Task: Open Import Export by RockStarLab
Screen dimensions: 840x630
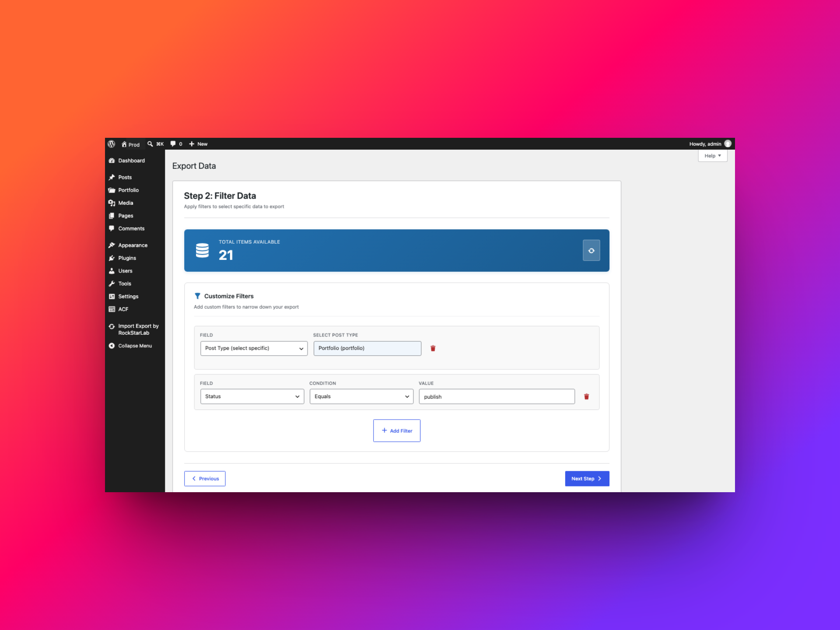Action: click(x=135, y=329)
